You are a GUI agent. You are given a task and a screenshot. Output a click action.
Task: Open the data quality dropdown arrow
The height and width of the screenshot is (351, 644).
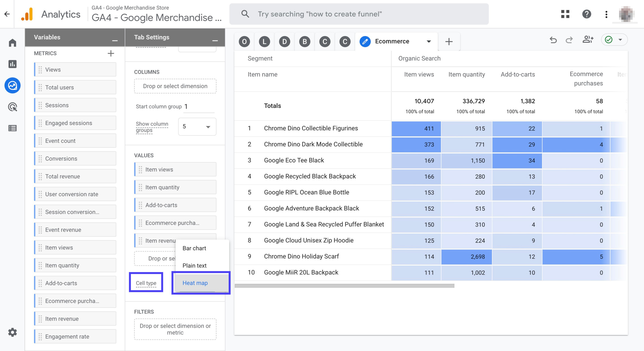click(x=621, y=40)
